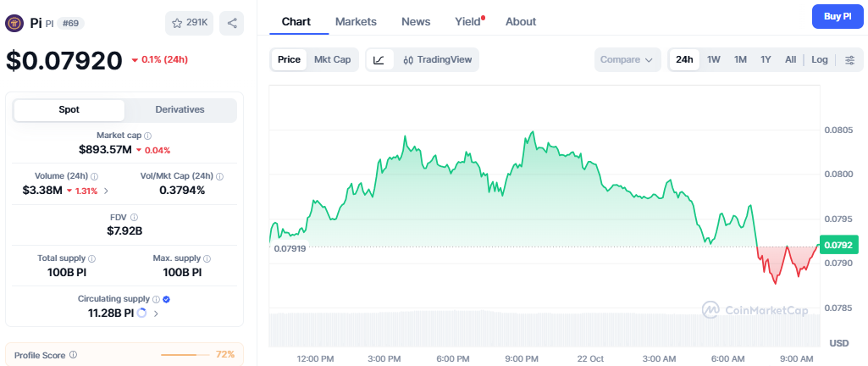Set chart range to All
This screenshot has height=366, width=868.
point(790,60)
